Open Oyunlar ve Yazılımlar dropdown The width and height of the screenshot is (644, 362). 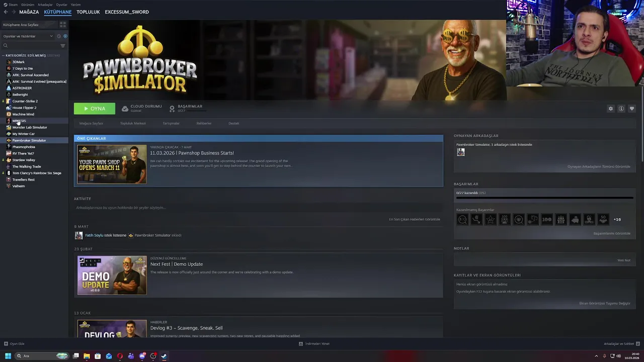pyautogui.click(x=28, y=36)
